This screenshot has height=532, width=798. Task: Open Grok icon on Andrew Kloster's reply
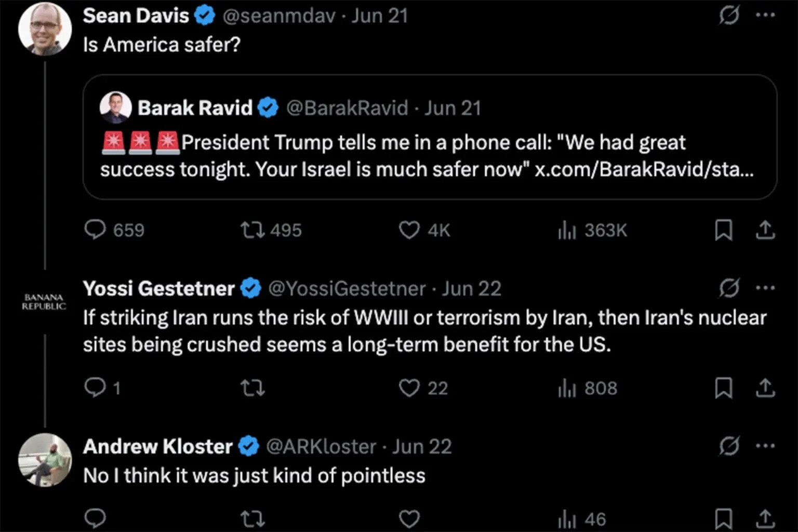pos(729,446)
